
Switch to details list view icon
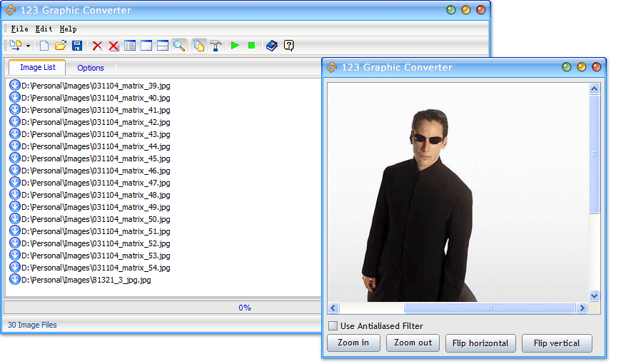pyautogui.click(x=130, y=46)
